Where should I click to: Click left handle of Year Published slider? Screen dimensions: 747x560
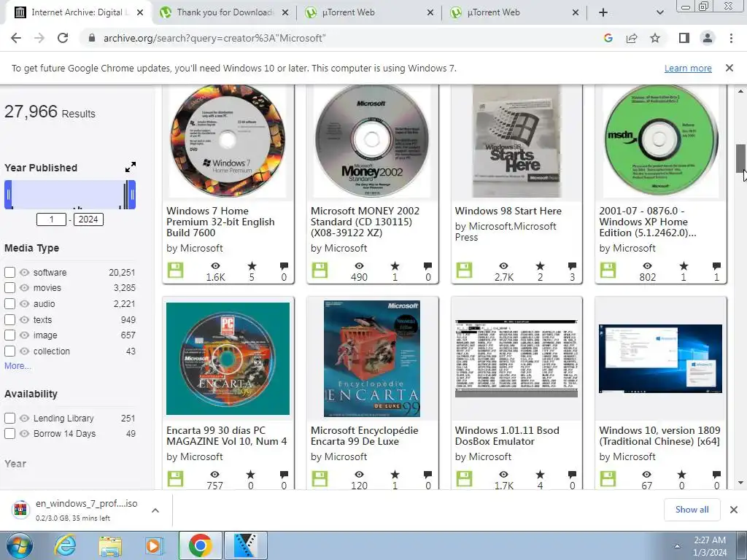pos(8,194)
